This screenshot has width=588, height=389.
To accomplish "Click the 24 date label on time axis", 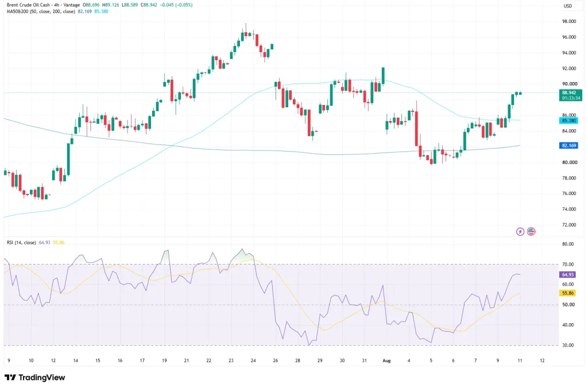I will (x=253, y=360).
